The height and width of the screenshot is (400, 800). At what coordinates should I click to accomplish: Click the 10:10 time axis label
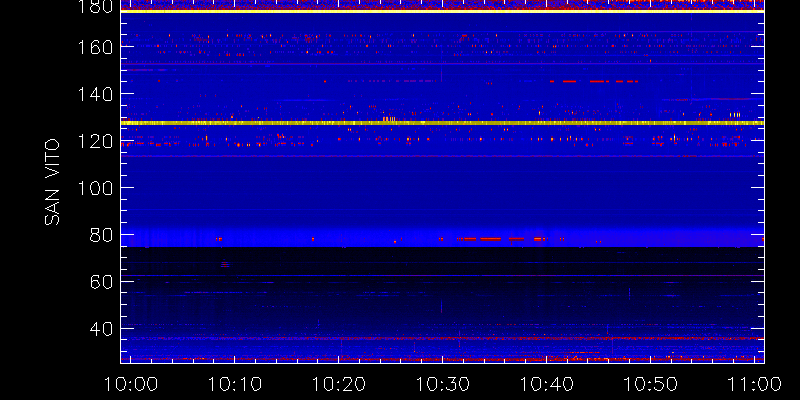click(x=234, y=384)
